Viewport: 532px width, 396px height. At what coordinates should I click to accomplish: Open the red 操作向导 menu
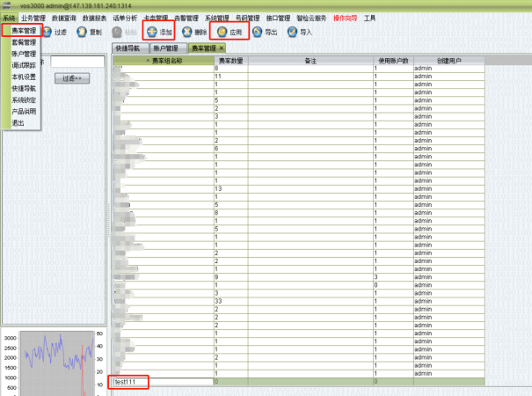tap(346, 18)
